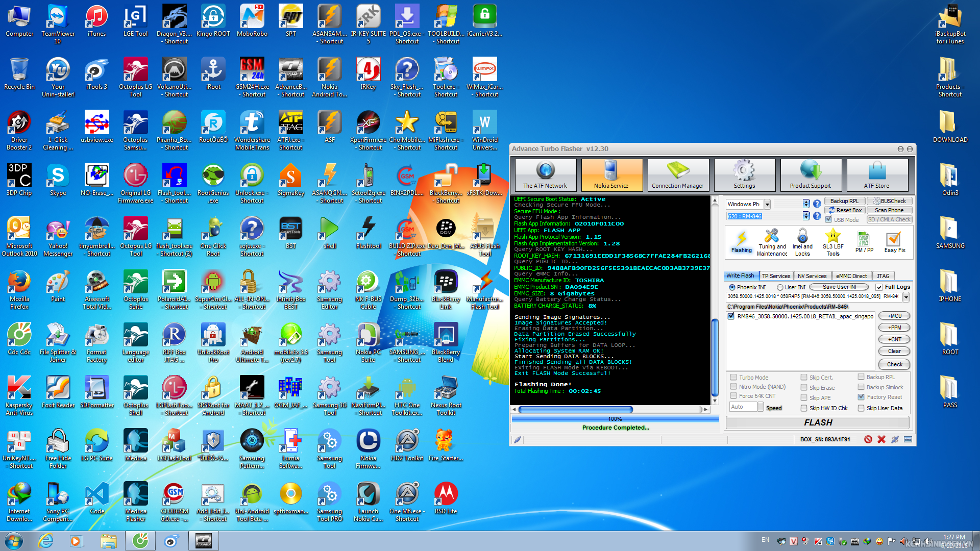Open RSD Lite desktop icon
The width and height of the screenshot is (980, 551).
(446, 498)
